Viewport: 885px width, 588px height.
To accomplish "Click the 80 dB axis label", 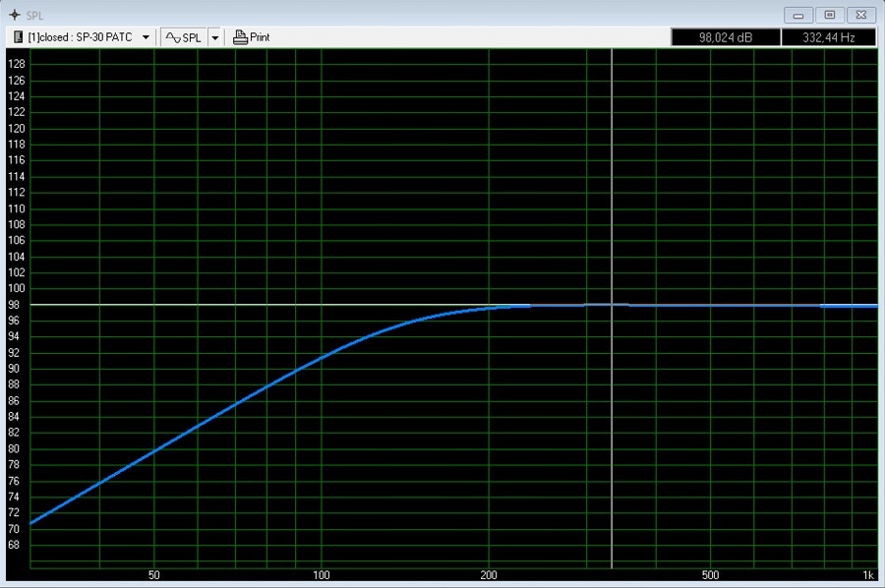I will click(x=14, y=449).
